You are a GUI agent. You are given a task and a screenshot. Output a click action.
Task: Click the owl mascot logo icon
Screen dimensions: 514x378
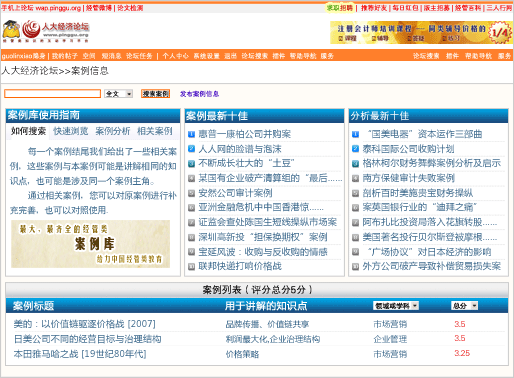coord(11,29)
